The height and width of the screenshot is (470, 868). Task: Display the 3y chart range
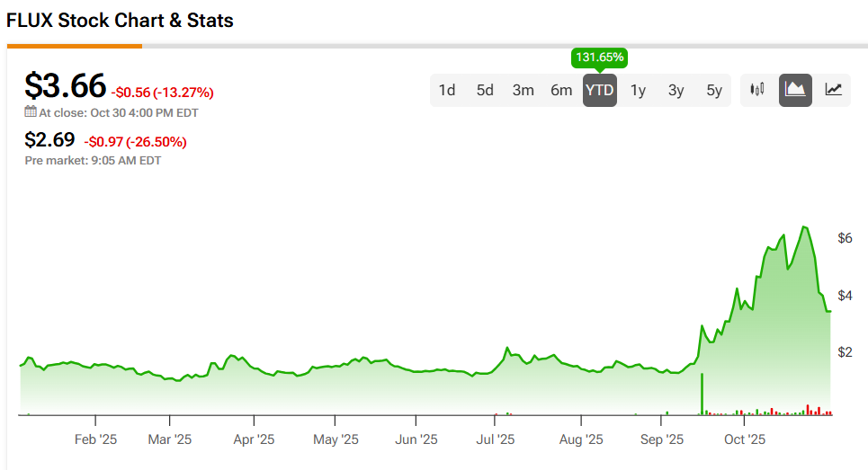tap(676, 90)
